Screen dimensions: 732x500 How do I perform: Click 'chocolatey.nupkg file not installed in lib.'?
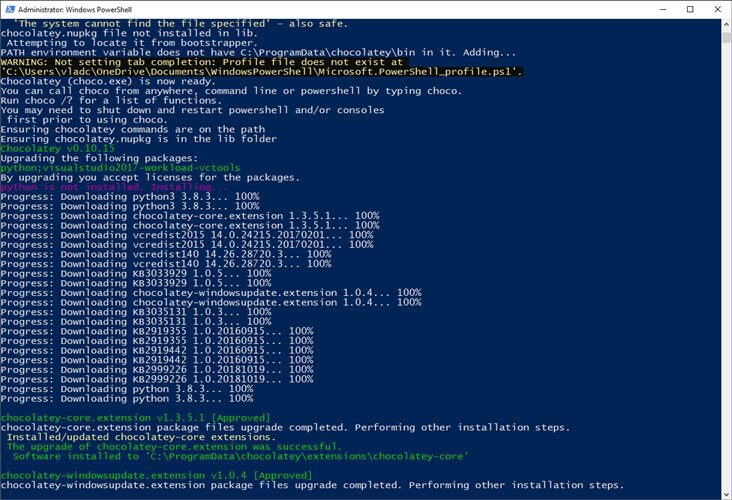coord(129,33)
